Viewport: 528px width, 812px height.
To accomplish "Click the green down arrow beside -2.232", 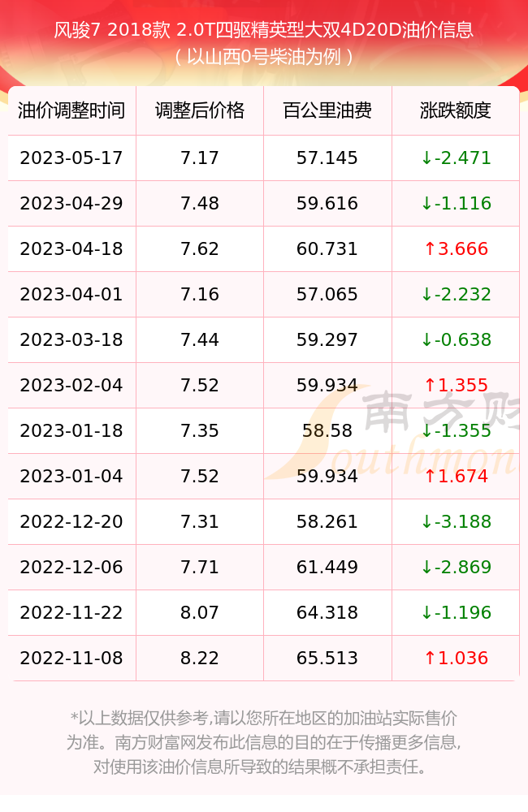I will (x=427, y=295).
